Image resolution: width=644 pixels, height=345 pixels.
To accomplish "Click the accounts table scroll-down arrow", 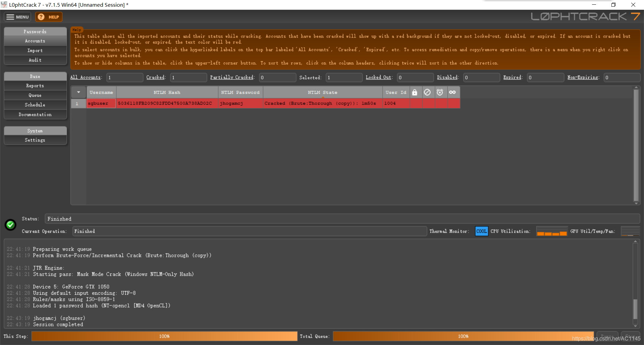I will point(636,203).
